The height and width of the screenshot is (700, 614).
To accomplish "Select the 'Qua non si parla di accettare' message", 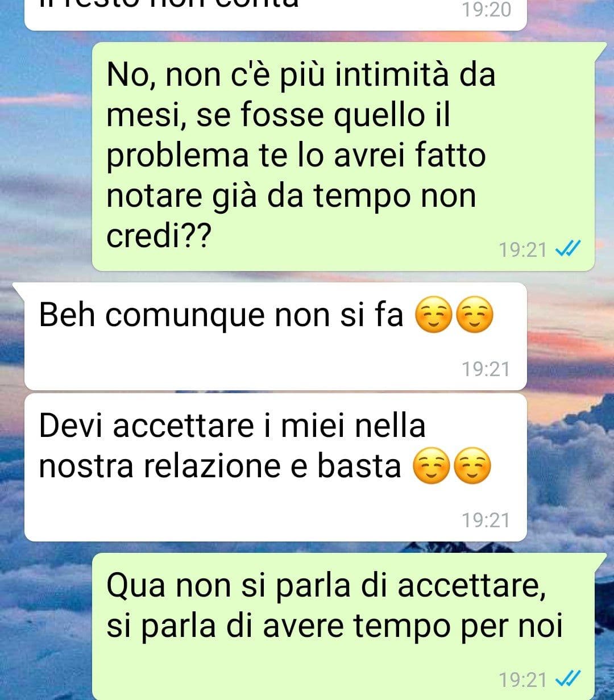I will click(x=343, y=626).
